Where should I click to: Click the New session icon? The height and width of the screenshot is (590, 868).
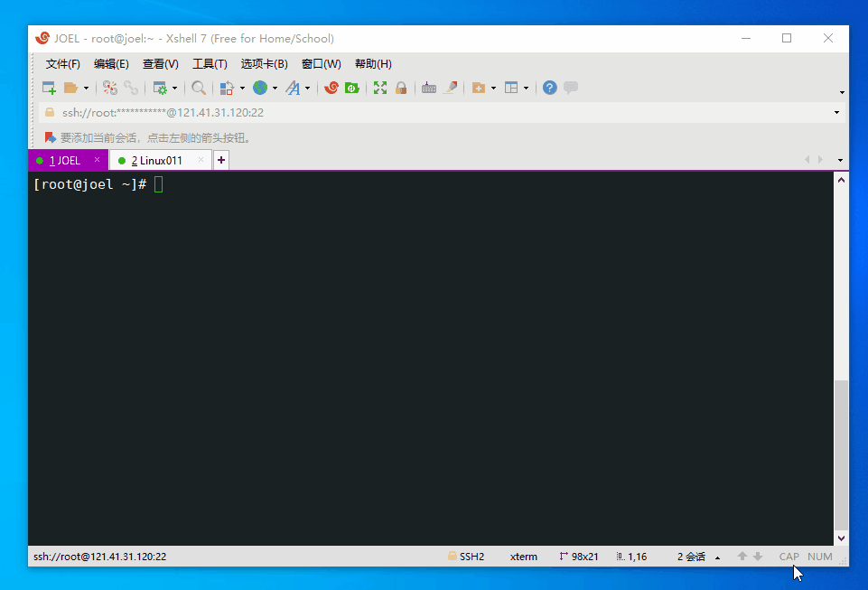[50, 88]
